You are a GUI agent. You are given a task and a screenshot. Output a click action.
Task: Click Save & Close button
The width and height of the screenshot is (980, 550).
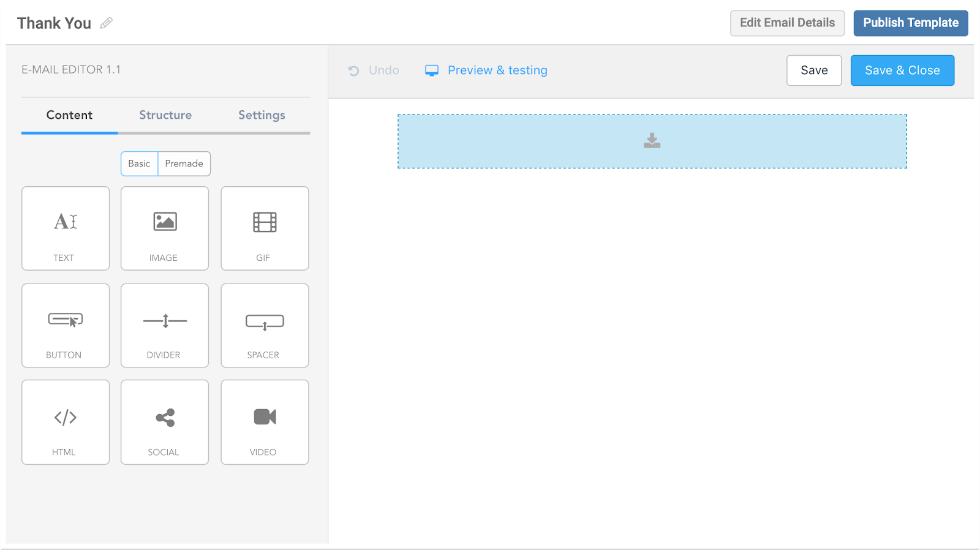[x=902, y=70]
